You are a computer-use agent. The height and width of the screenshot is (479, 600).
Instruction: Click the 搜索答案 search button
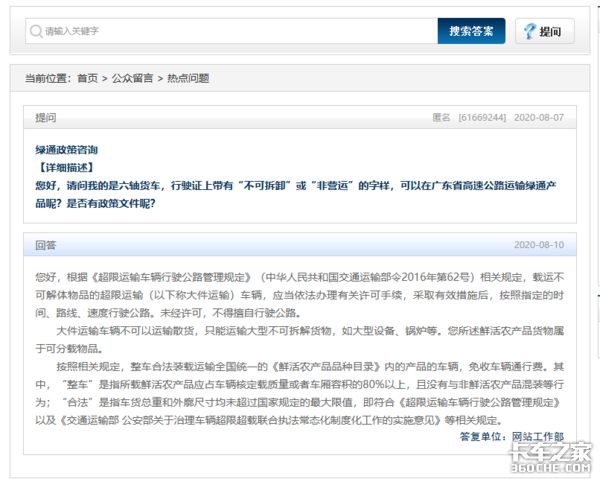pos(471,31)
